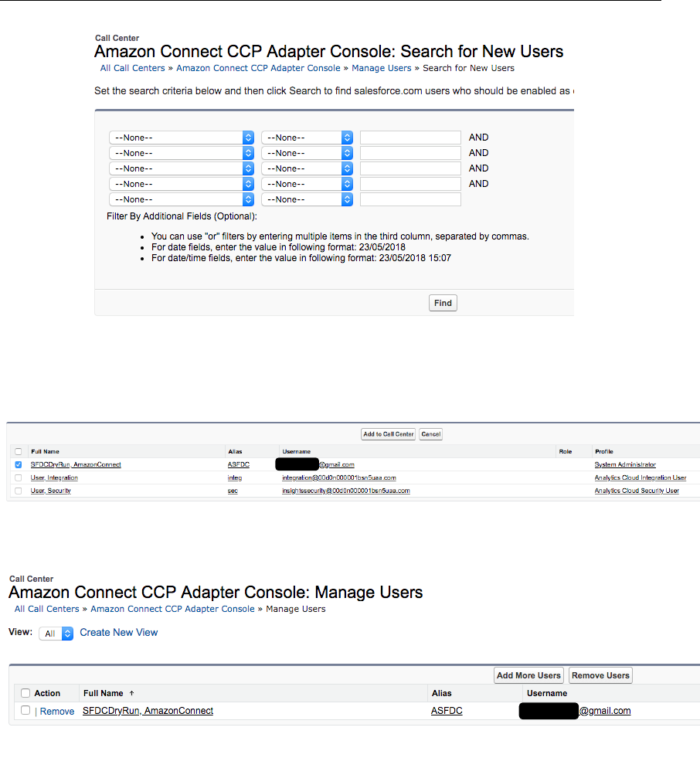Toggle select-all checkbox in search results header
Image resolution: width=700 pixels, height=768 pixels.
click(18, 451)
